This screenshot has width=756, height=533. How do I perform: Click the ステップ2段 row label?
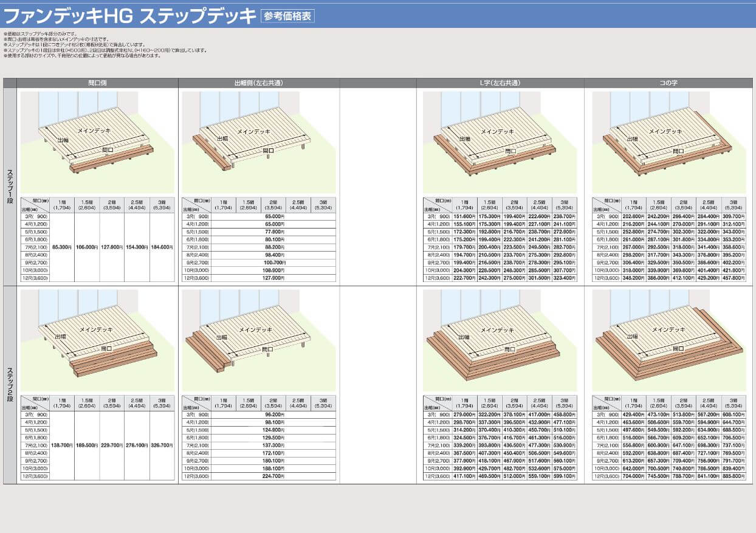tap(10, 385)
